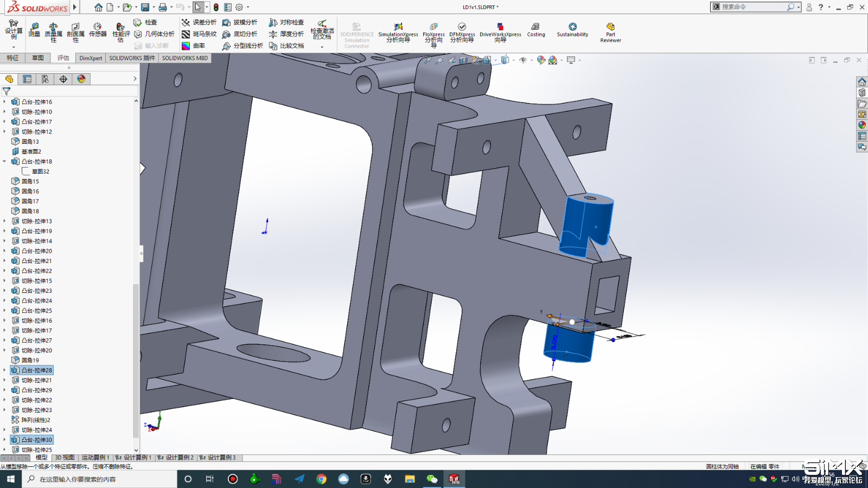Toggle Section View in heads-up toolbar

464,60
